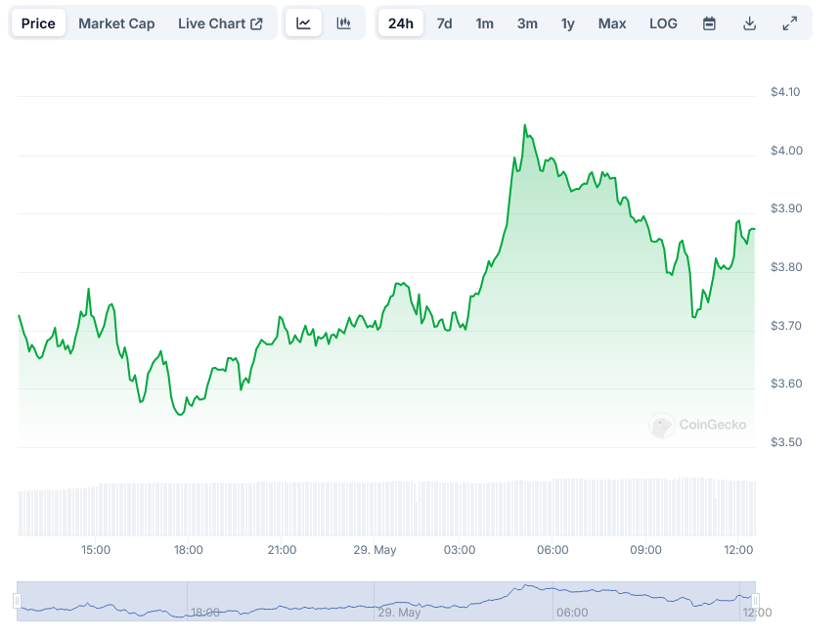
Task: Click the 21:00 time axis label
Action: (x=283, y=550)
